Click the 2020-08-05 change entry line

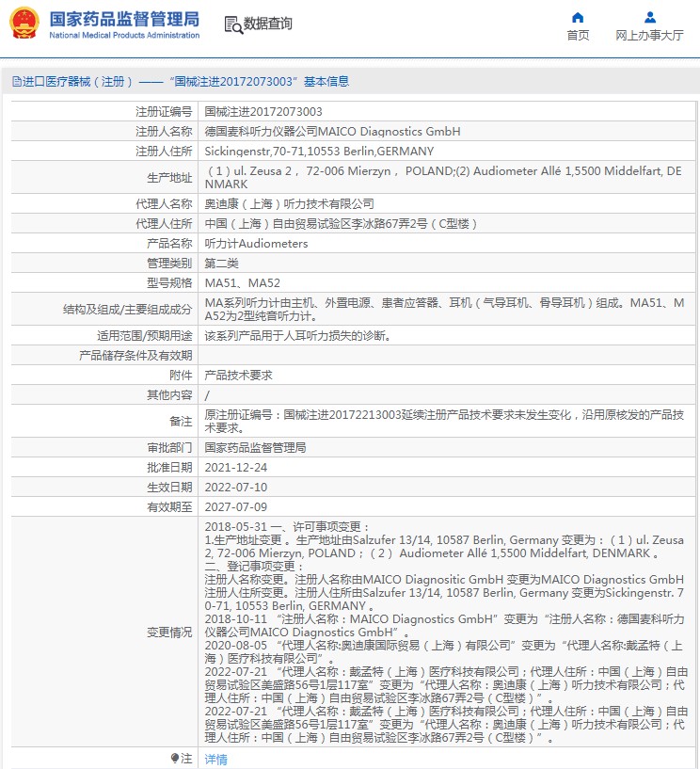[x=444, y=651]
